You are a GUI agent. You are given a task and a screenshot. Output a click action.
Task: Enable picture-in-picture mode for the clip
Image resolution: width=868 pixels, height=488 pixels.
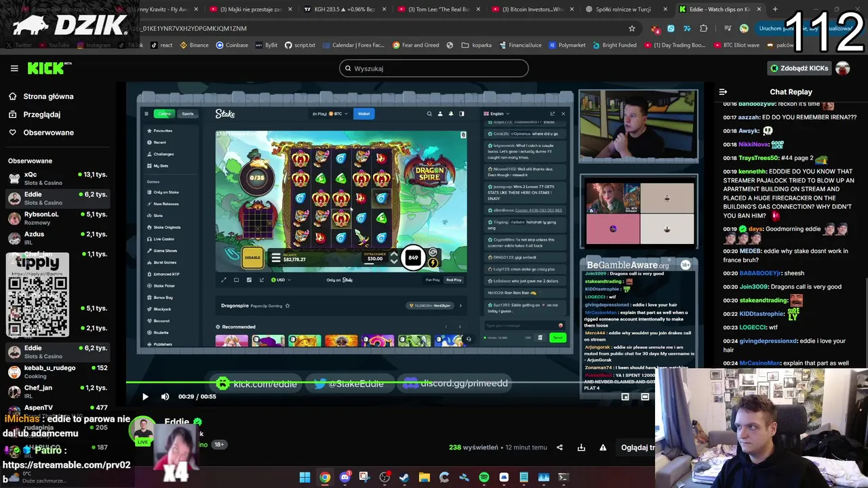(625, 396)
